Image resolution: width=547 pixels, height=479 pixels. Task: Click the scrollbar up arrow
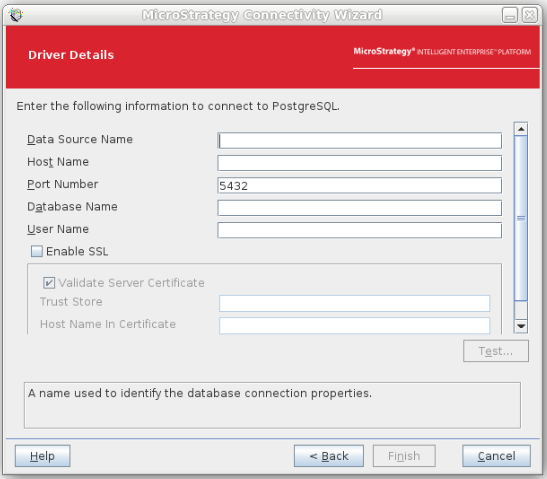click(521, 129)
